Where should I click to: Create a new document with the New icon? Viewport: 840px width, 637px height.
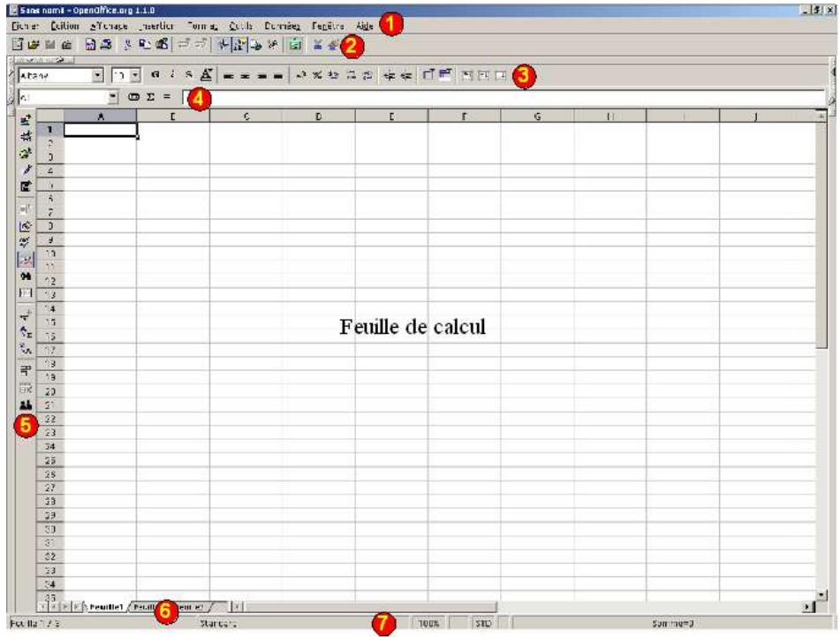tap(18, 45)
